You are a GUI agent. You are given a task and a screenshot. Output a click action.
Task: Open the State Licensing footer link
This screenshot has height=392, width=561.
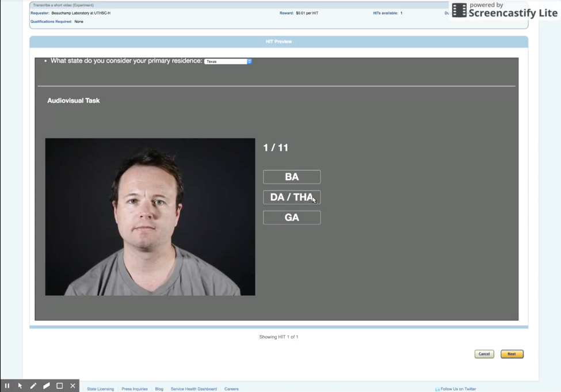[100, 389]
